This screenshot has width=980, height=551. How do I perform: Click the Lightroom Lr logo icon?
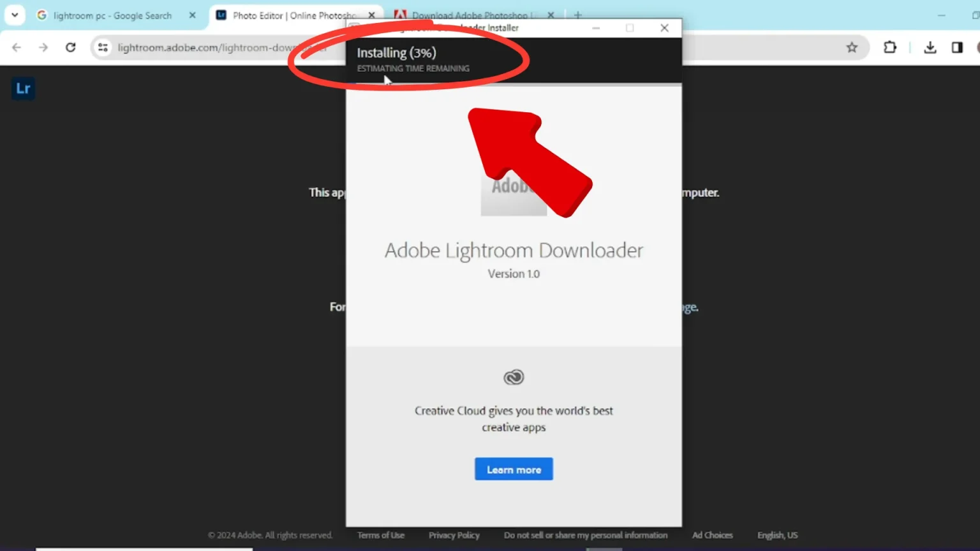(x=23, y=89)
